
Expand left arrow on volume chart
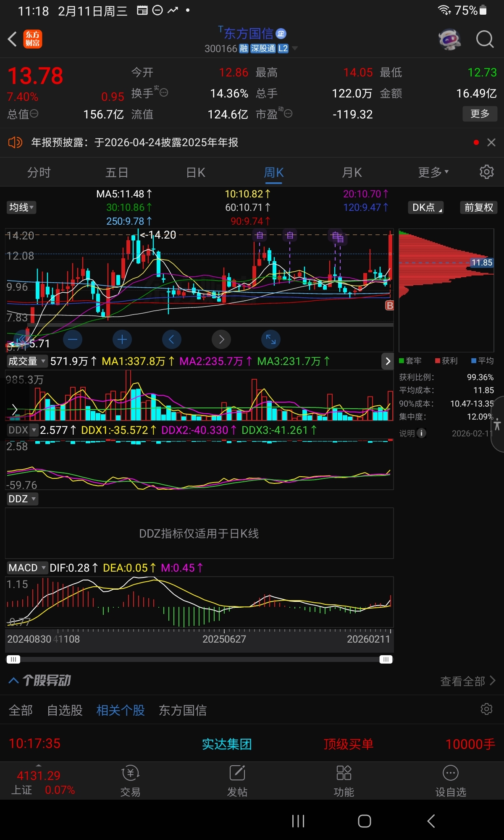(14, 409)
